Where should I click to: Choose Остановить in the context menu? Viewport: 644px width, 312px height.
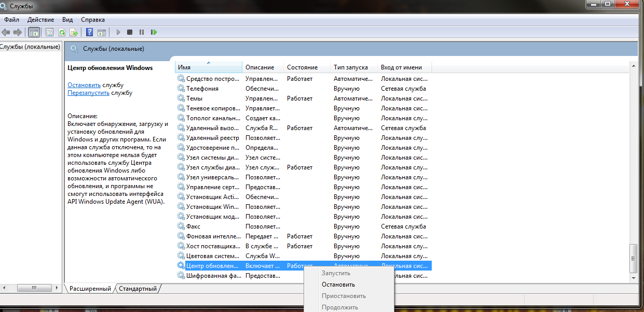click(338, 285)
